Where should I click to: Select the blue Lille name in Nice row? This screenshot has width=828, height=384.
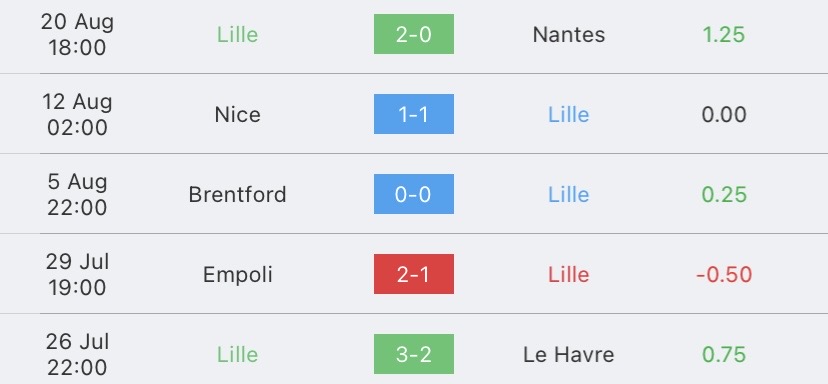(569, 114)
